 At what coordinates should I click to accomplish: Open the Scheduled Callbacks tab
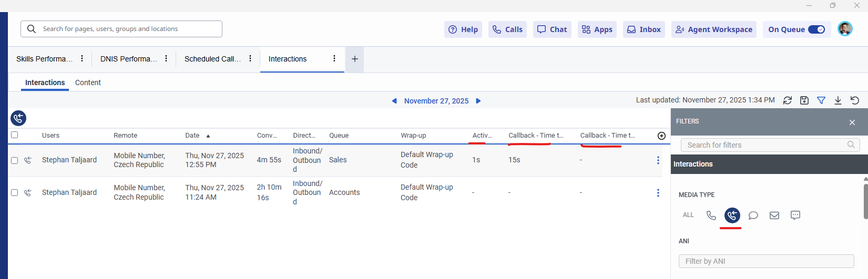[x=212, y=59]
